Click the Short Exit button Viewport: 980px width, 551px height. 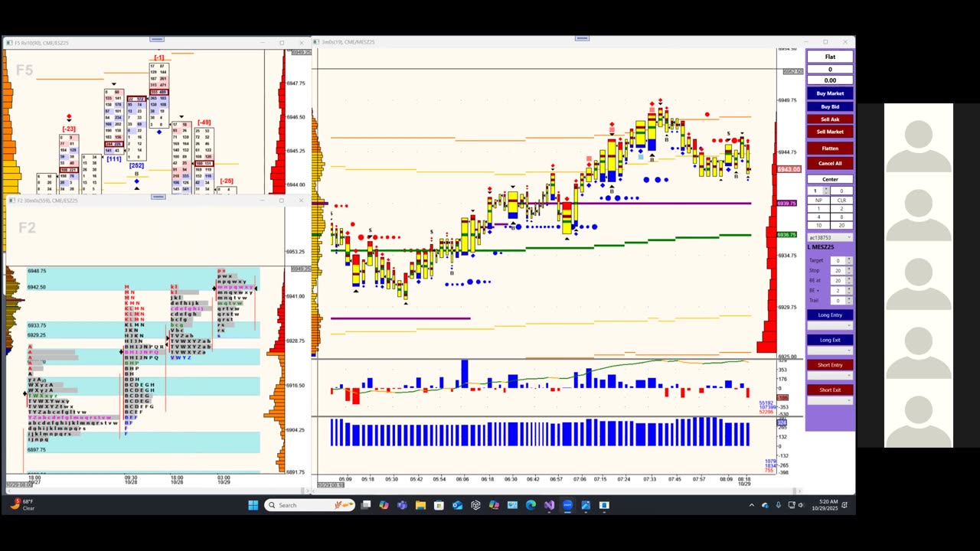click(830, 390)
